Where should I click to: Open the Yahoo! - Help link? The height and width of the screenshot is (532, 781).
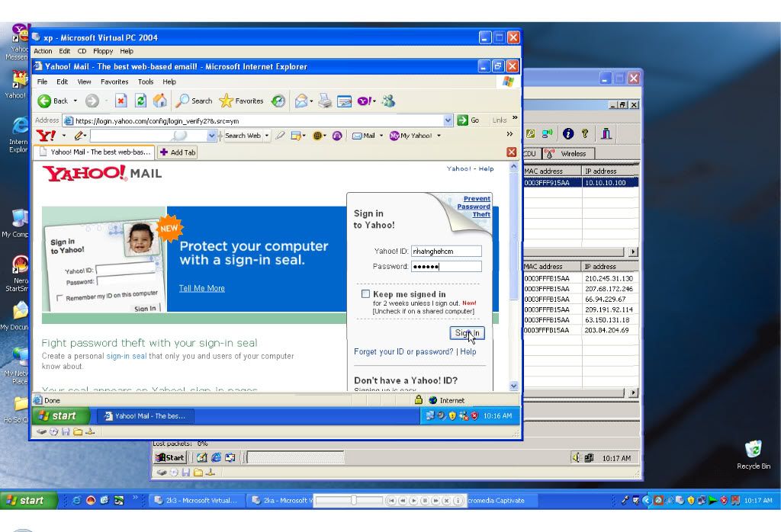[470, 168]
